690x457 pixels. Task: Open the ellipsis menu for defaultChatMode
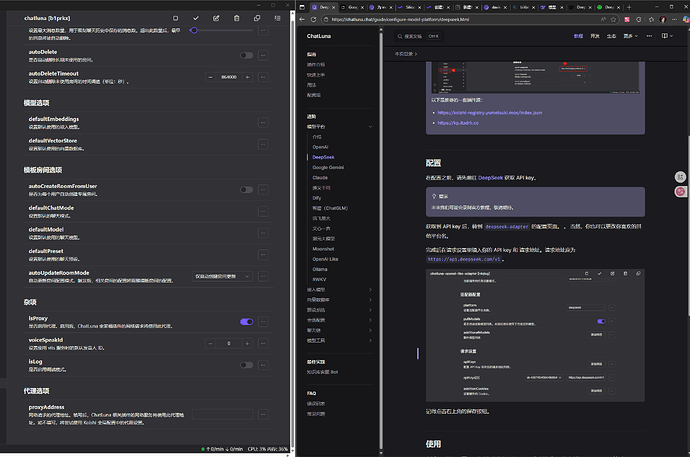(263, 212)
